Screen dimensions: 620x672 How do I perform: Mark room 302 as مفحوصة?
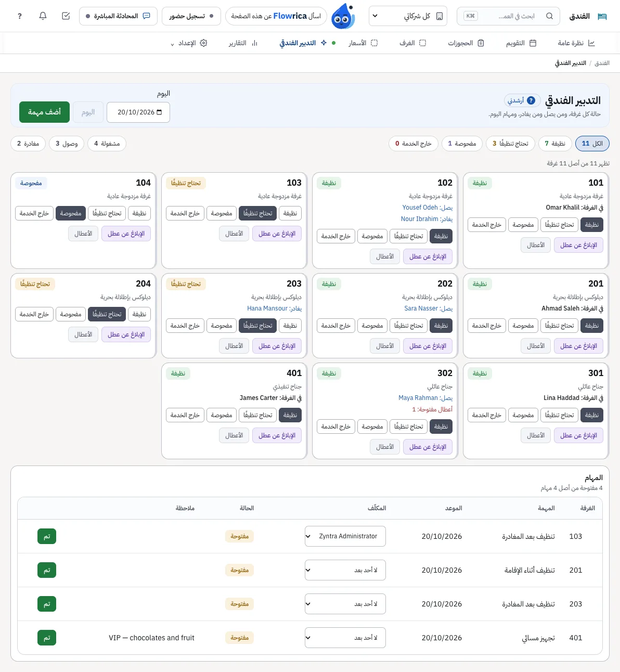pyautogui.click(x=372, y=427)
